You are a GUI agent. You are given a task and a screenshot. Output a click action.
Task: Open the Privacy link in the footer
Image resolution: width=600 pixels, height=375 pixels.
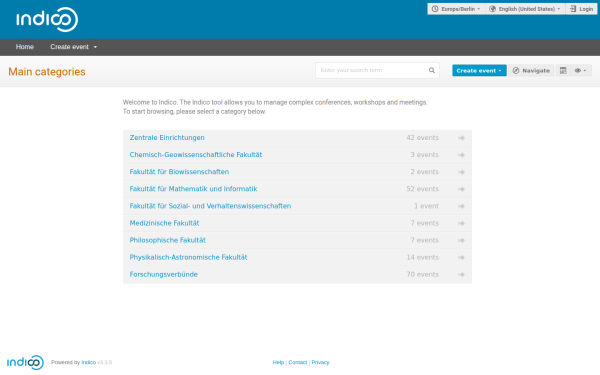pos(320,362)
